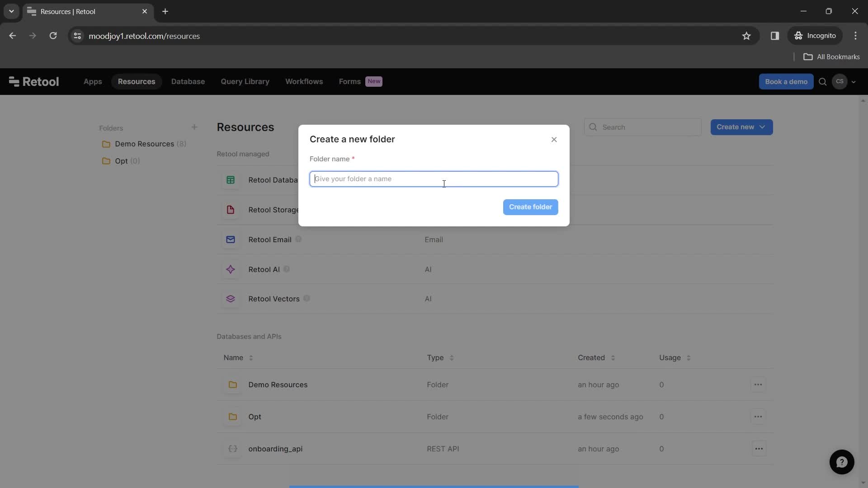868x488 pixels.
Task: Click the close dialog button
Action: click(554, 140)
